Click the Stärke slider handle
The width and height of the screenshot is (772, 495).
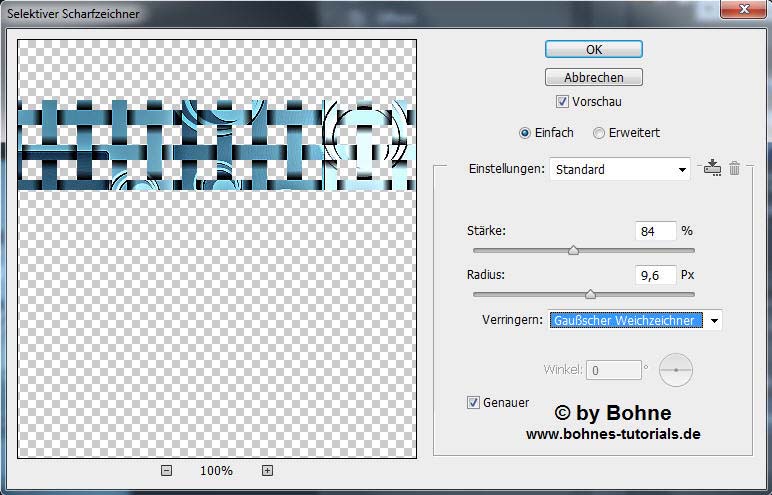573,251
